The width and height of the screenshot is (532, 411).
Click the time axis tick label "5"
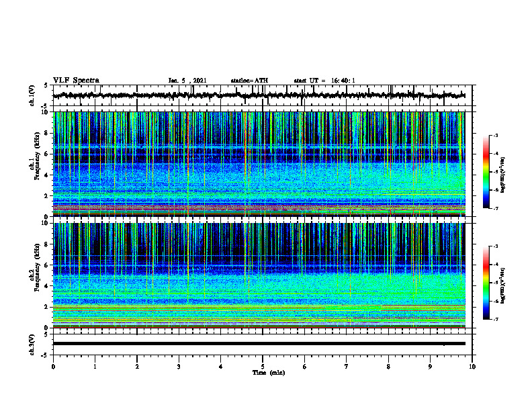tap(263, 367)
